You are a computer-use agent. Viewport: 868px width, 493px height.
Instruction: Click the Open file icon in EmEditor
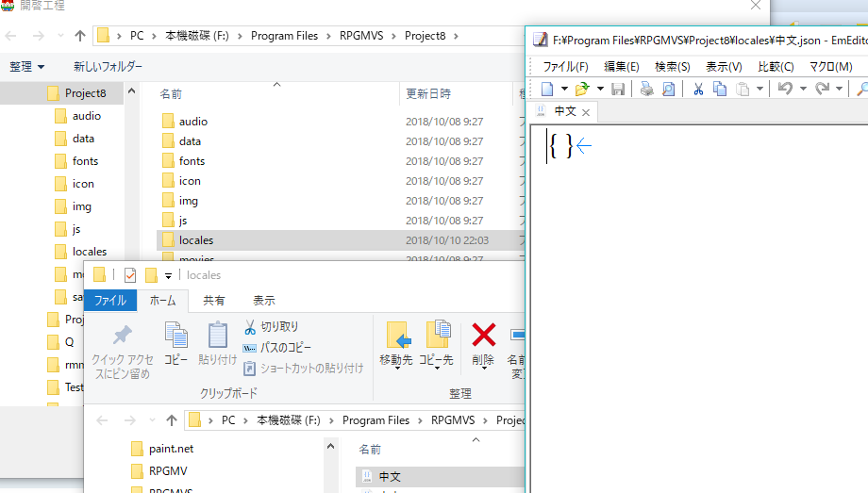pyautogui.click(x=582, y=89)
